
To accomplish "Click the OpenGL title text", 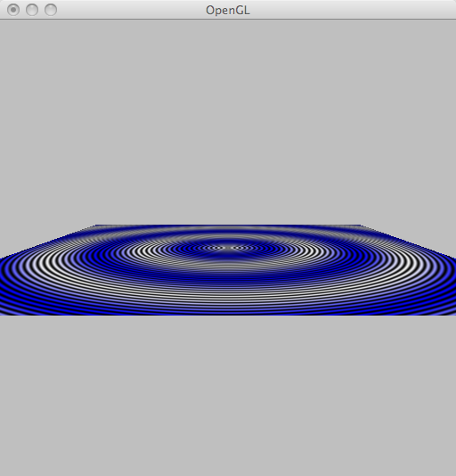I will click(x=228, y=11).
